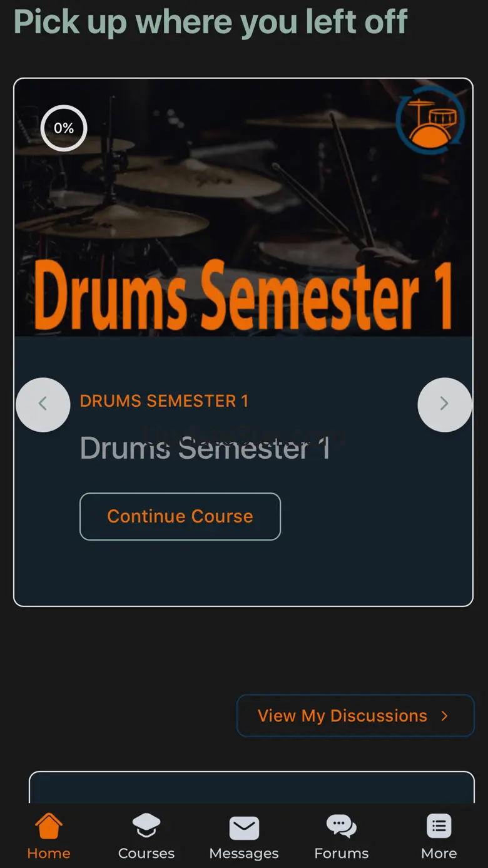
Task: Select the Home tab label
Action: tap(49, 854)
